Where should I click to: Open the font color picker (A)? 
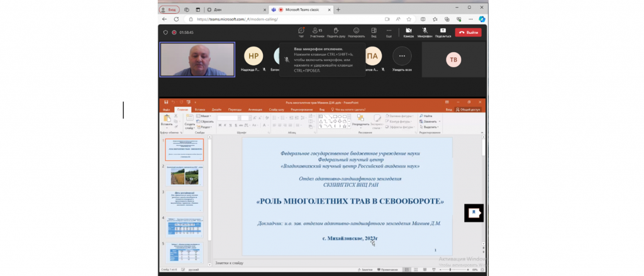265,125
